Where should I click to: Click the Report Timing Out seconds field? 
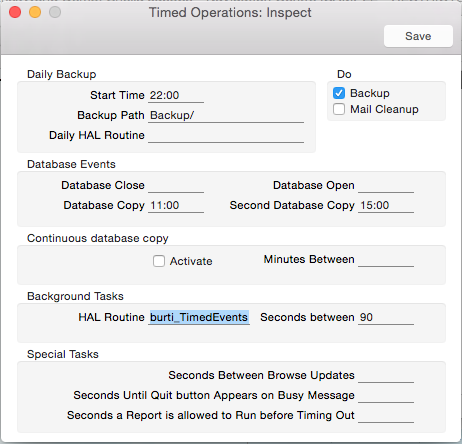coord(386,415)
